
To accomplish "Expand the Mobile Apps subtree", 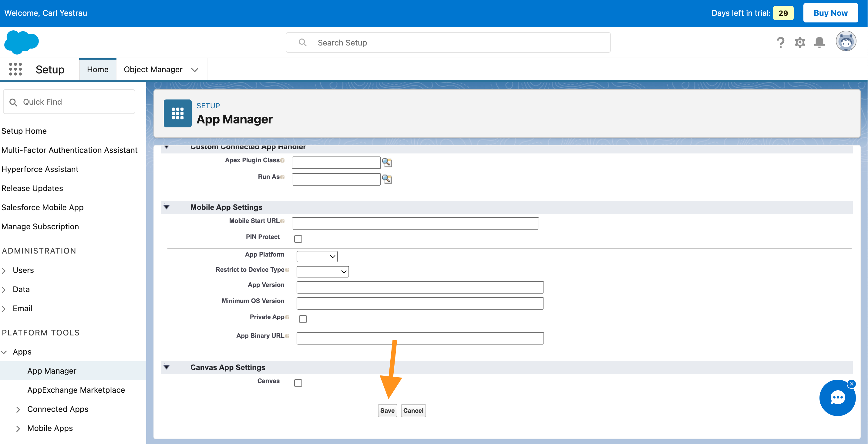I will pos(18,429).
